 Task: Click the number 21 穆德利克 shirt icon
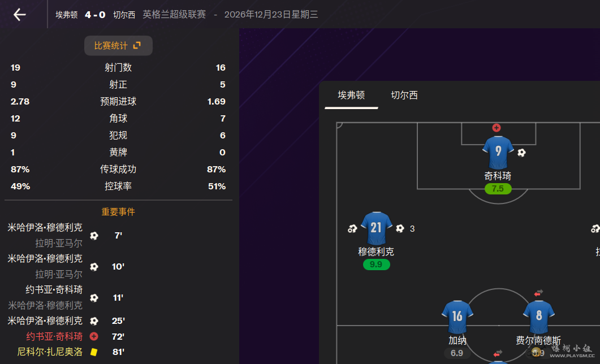pyautogui.click(x=376, y=228)
